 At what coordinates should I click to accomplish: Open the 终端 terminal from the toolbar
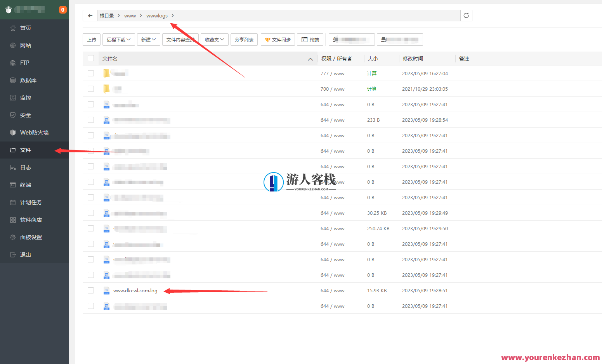click(x=310, y=39)
